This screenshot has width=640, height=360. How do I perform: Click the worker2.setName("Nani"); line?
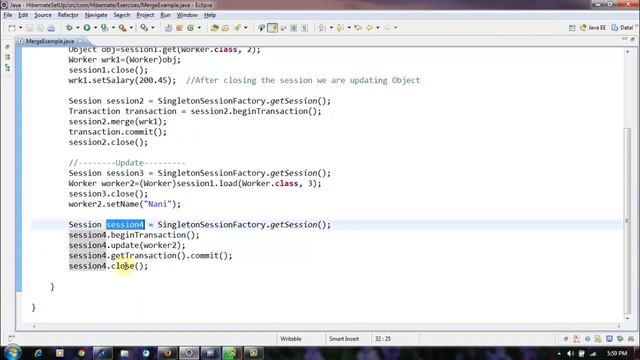tap(124, 204)
